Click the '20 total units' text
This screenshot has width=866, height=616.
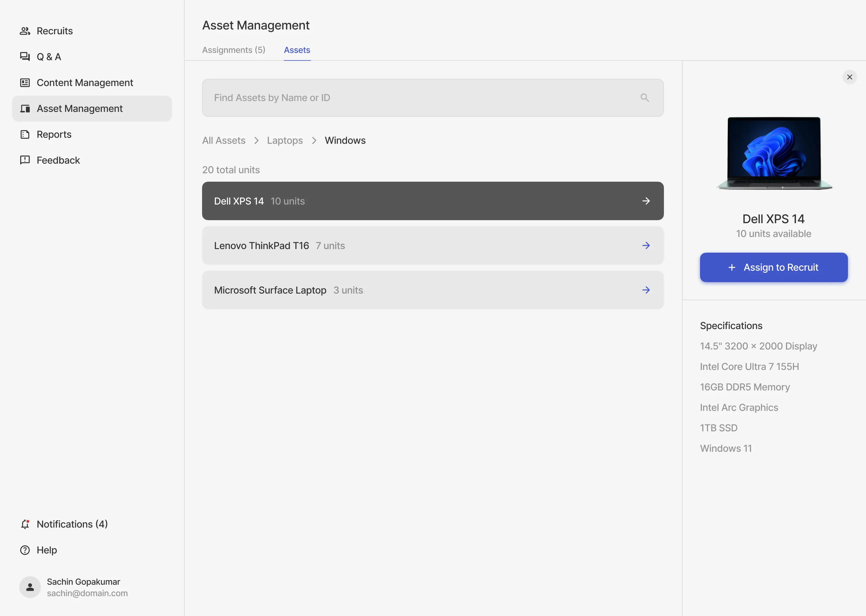pyautogui.click(x=231, y=170)
